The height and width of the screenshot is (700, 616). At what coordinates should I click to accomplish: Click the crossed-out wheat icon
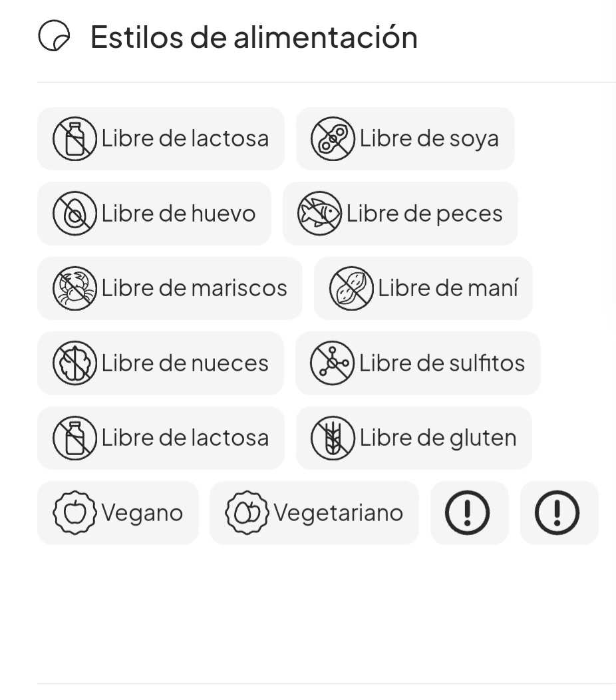click(333, 438)
